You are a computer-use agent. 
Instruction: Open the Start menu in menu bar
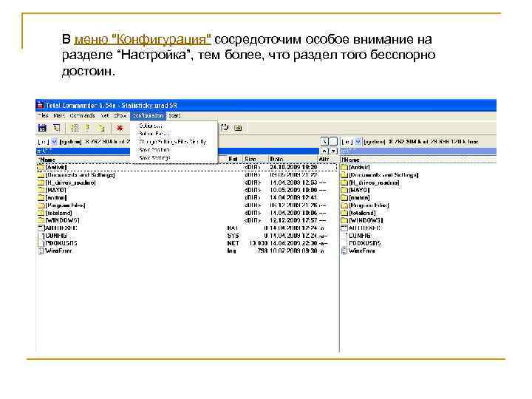coord(174,116)
